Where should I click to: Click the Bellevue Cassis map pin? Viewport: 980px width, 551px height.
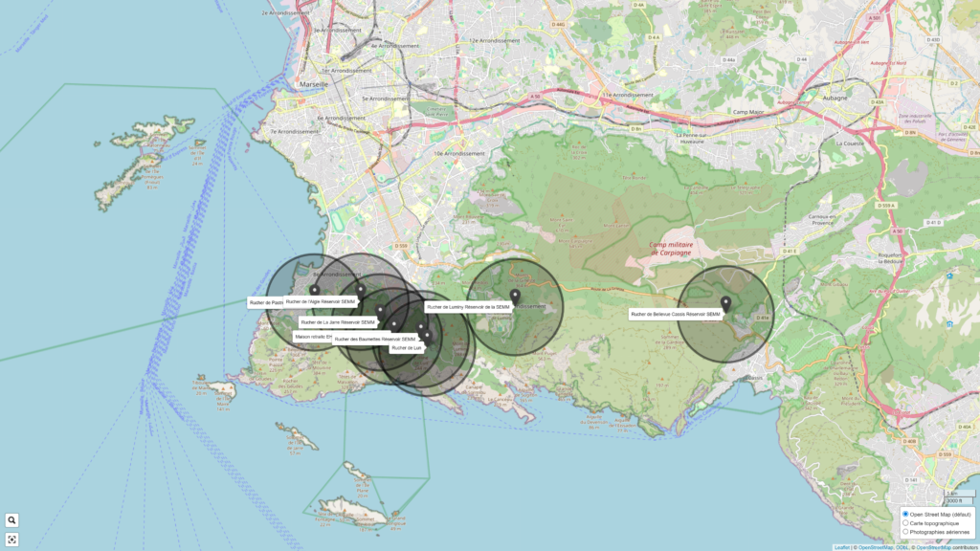tap(725, 304)
